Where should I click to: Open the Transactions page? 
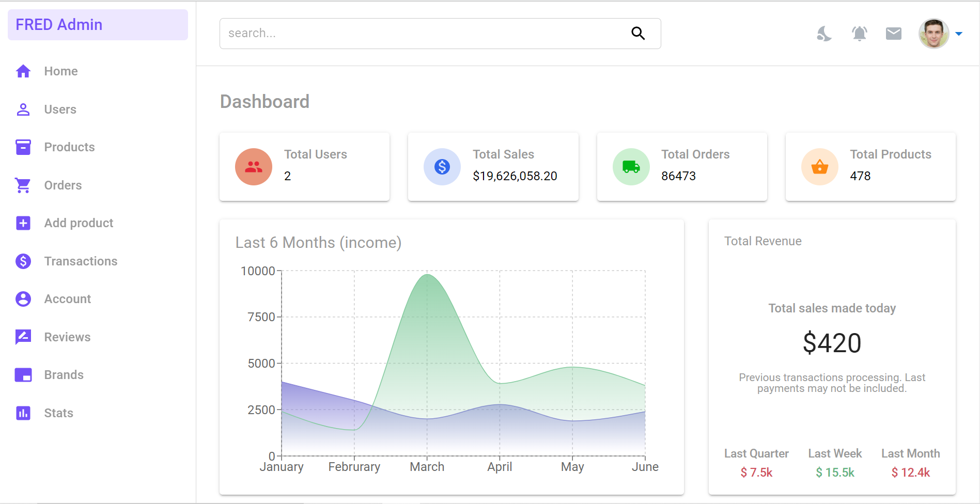coord(81,261)
